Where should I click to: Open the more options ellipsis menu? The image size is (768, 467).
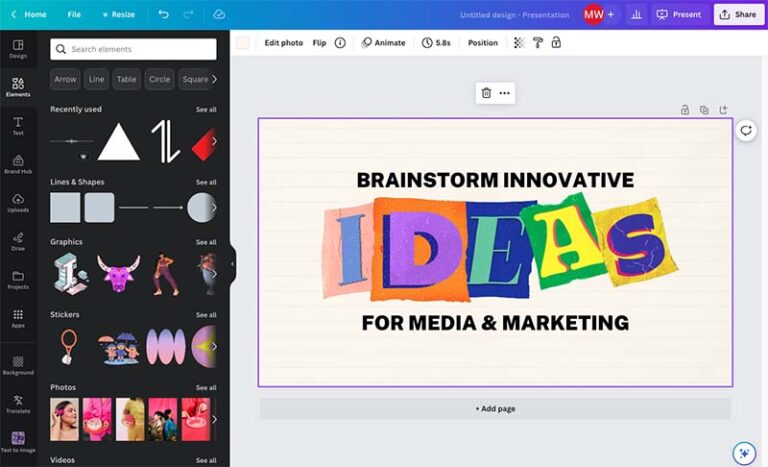tap(504, 93)
